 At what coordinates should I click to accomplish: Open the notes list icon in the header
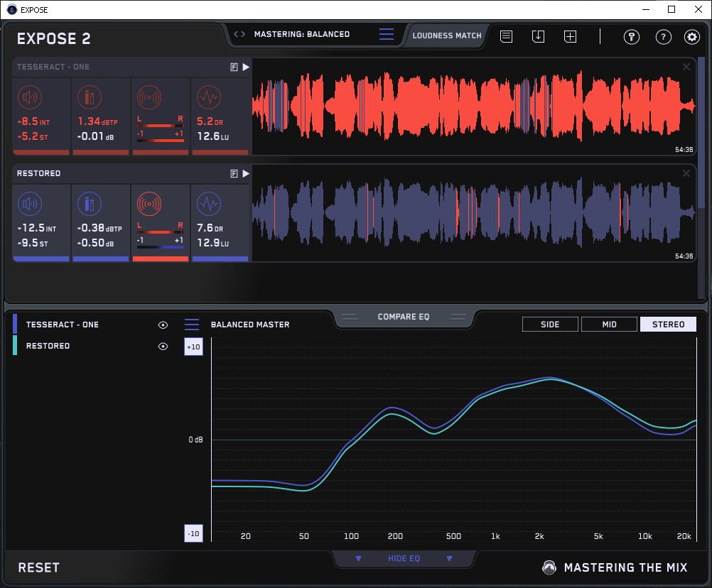(x=506, y=36)
